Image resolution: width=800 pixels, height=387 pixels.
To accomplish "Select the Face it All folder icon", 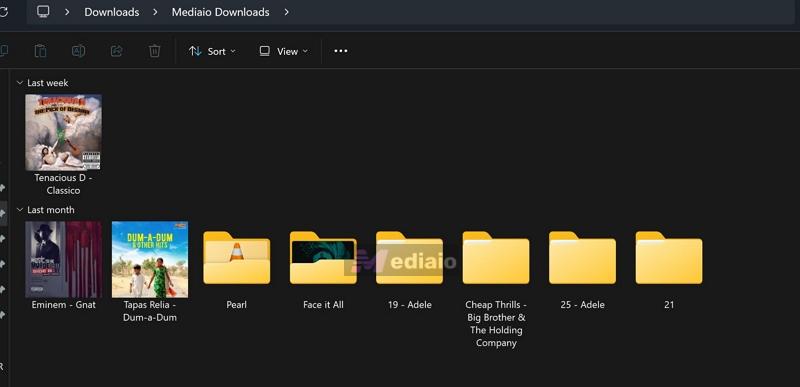I will tap(323, 257).
